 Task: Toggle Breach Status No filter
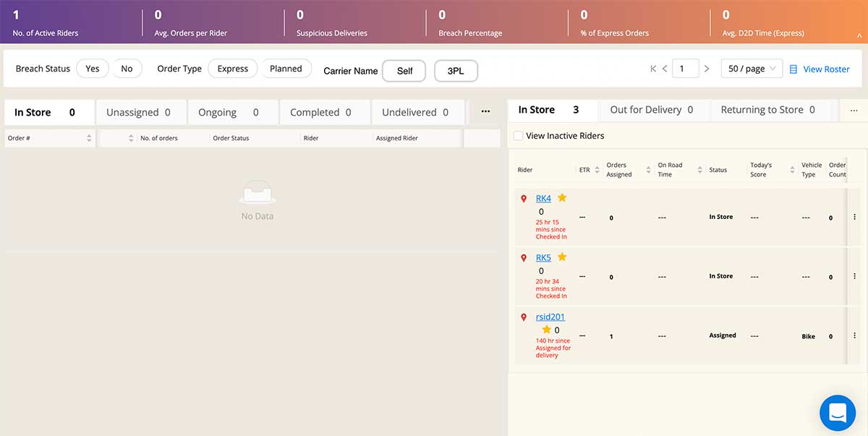point(127,69)
